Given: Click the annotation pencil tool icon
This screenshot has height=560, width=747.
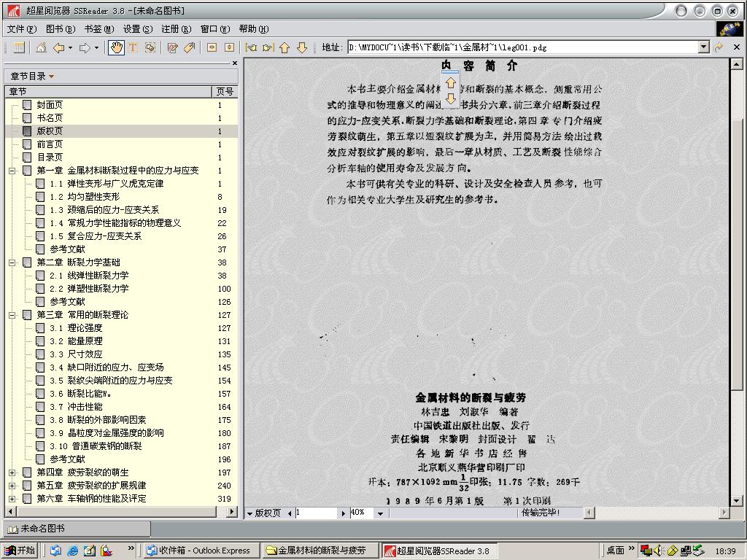Looking at the screenshot, I should tap(172, 47).
